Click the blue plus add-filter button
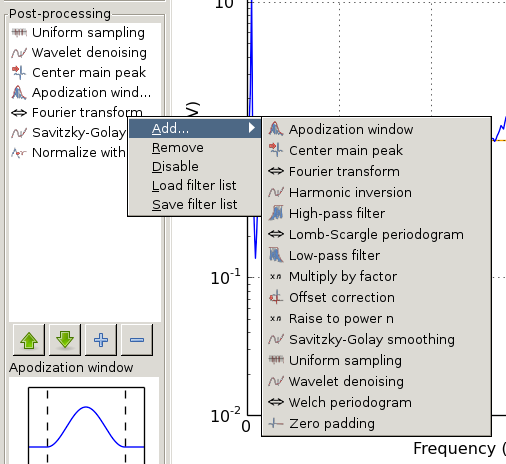Image resolution: width=506 pixels, height=464 pixels. (x=101, y=340)
